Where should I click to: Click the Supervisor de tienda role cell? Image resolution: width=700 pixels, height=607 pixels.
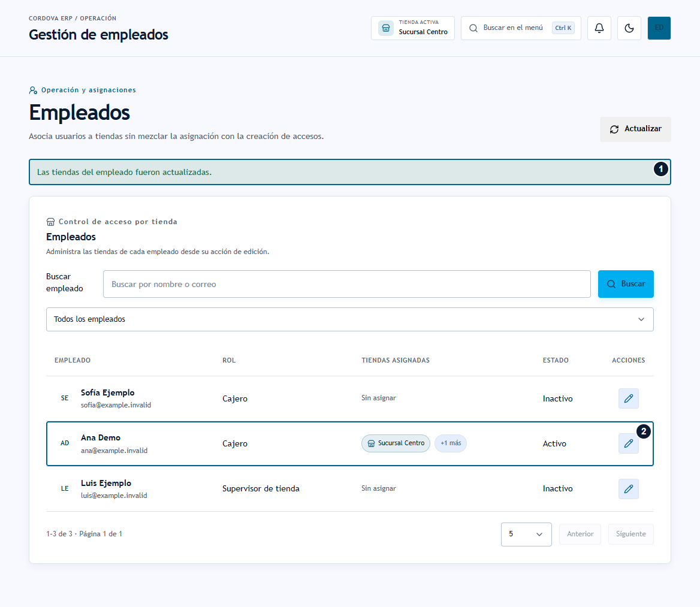261,489
